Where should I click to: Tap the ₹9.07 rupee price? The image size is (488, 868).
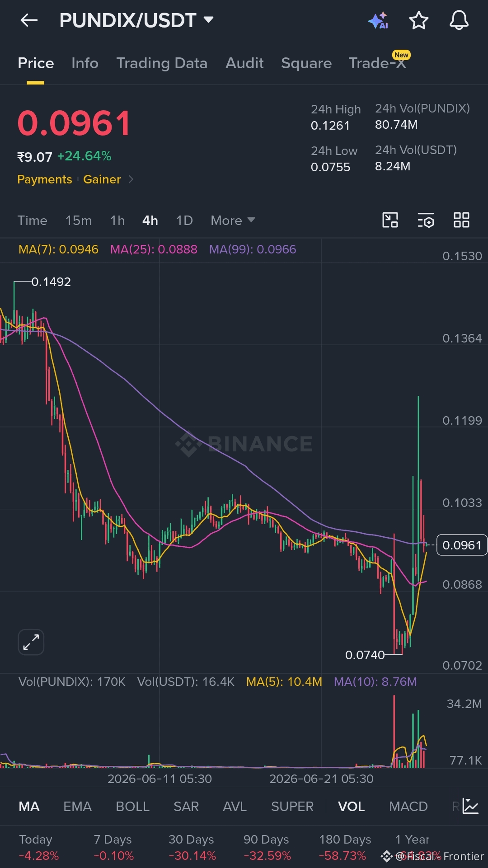(x=35, y=157)
